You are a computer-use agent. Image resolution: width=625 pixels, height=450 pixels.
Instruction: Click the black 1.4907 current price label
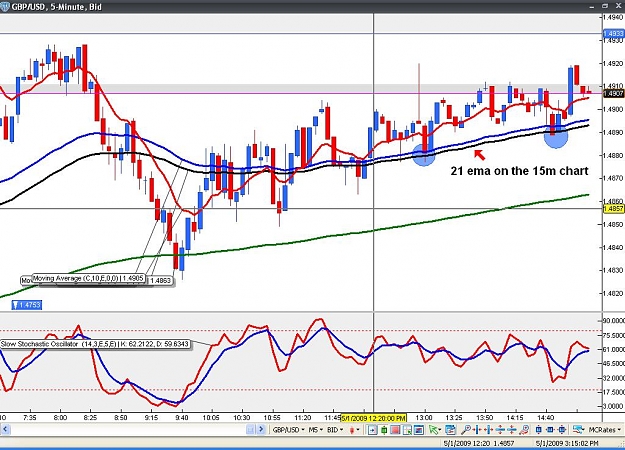[x=613, y=94]
